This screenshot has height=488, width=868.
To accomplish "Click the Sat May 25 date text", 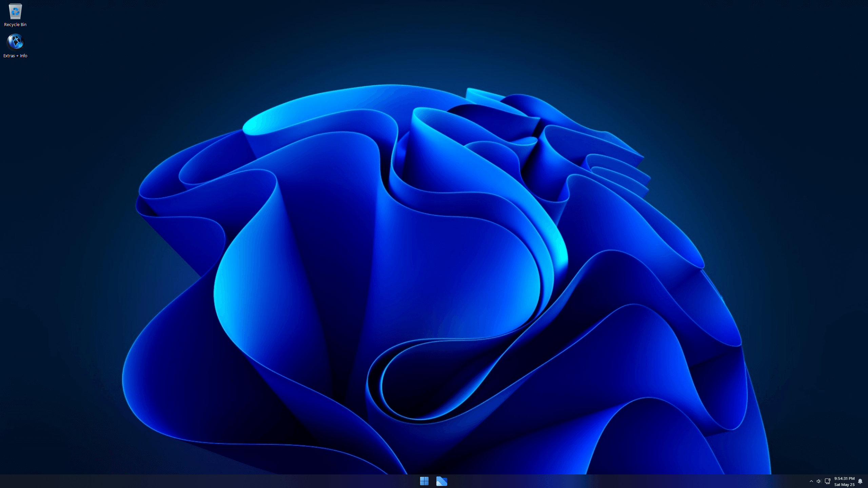I will 844,485.
